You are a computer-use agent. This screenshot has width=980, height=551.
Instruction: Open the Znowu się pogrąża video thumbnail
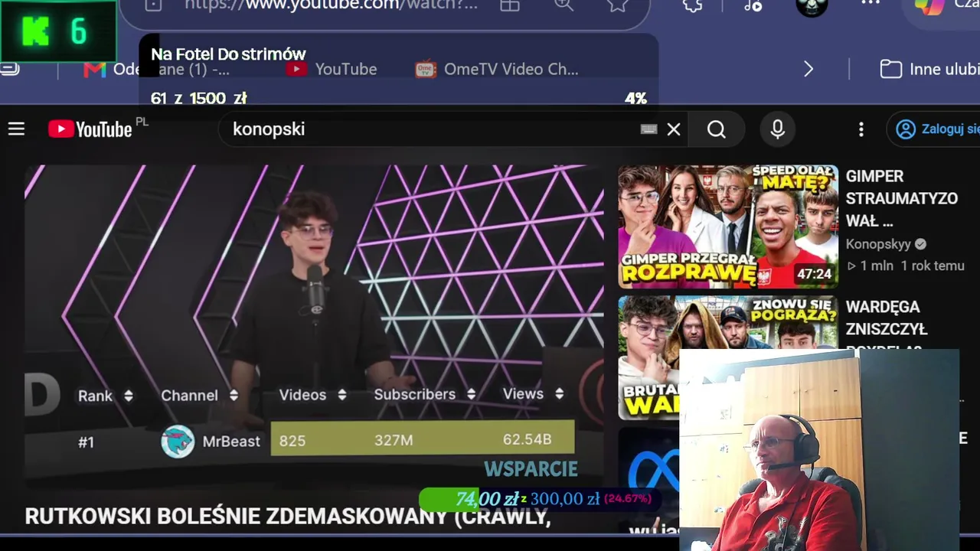point(728,357)
